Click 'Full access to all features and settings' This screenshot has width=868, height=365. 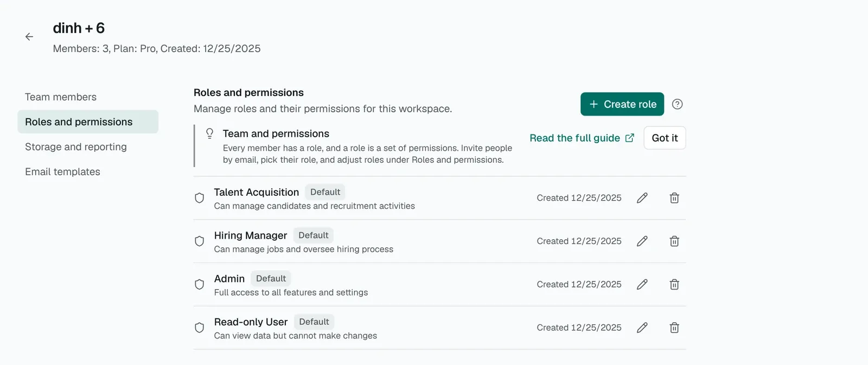point(291,293)
